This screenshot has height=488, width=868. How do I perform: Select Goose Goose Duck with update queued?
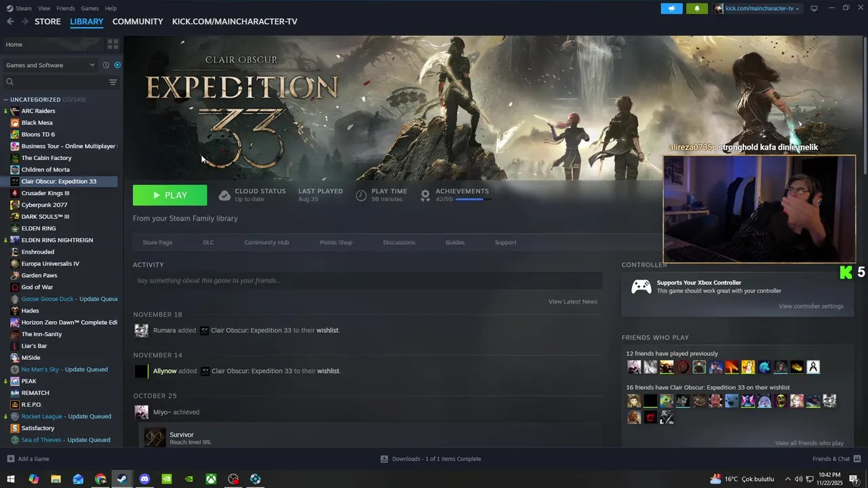coord(62,299)
